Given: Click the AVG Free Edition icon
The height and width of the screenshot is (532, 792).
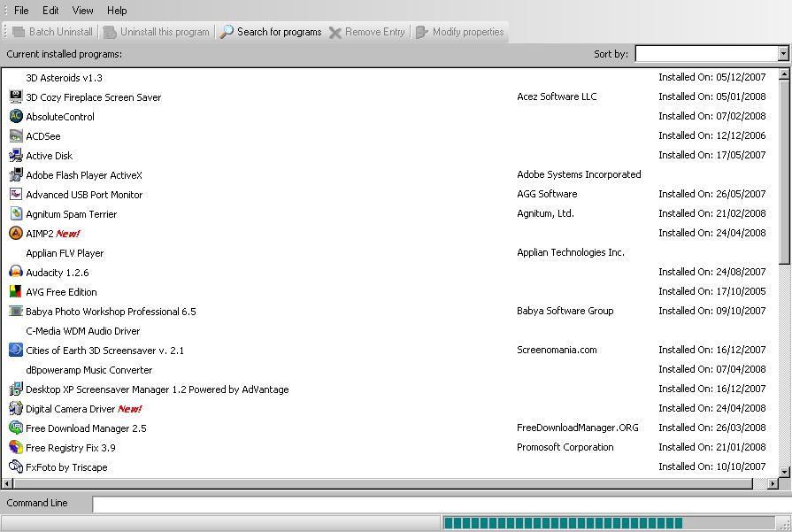Looking at the screenshot, I should [16, 291].
